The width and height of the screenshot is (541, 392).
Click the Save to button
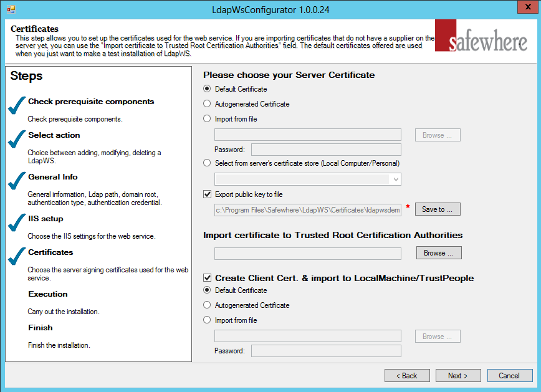pos(437,209)
